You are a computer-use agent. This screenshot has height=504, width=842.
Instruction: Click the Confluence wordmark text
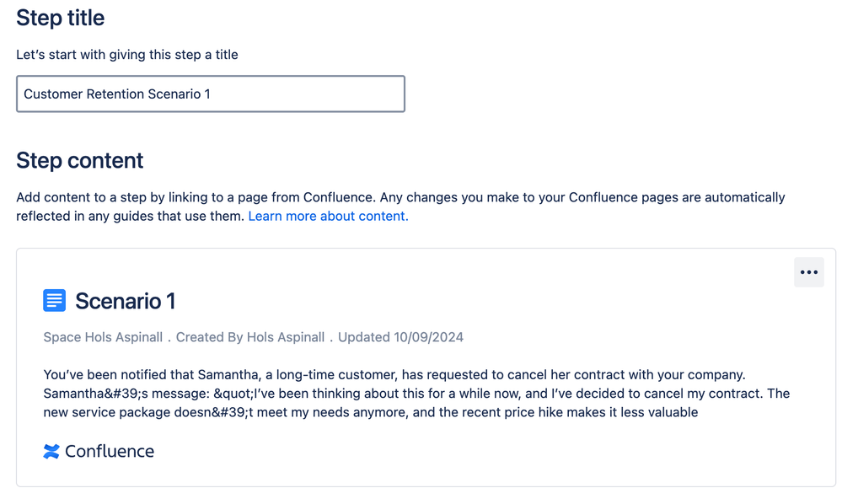pyautogui.click(x=110, y=451)
